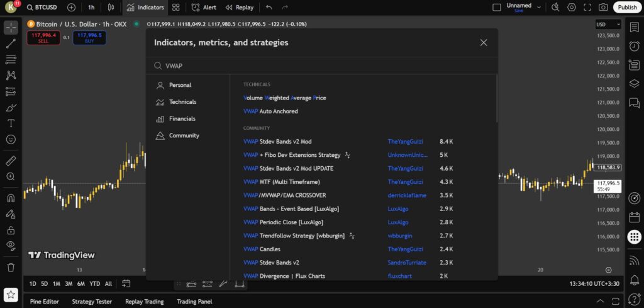644x308 pixels.
Task: Select the 1D time range
Action: (x=33, y=283)
